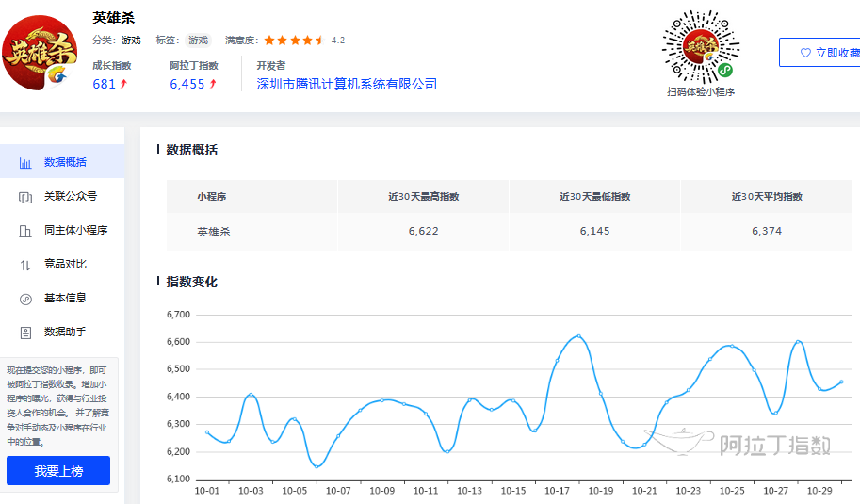This screenshot has width=860, height=504.
Task: Click the 游戏 tag label
Action: [x=198, y=40]
